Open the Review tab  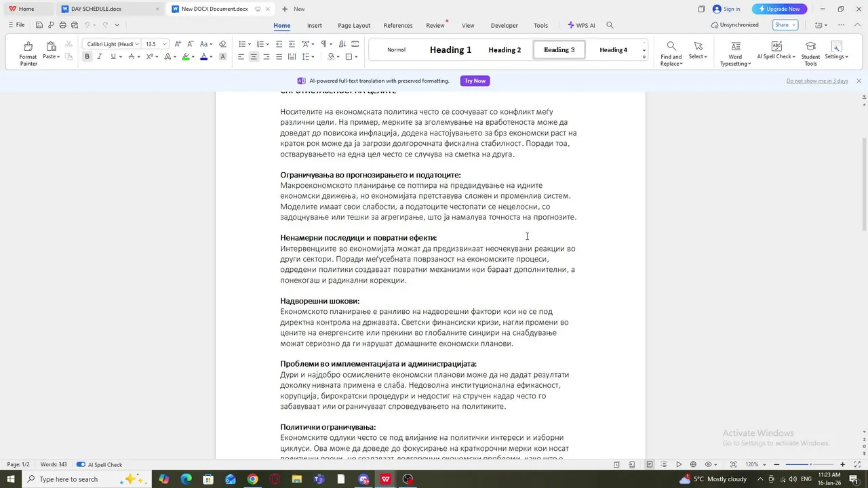click(435, 25)
